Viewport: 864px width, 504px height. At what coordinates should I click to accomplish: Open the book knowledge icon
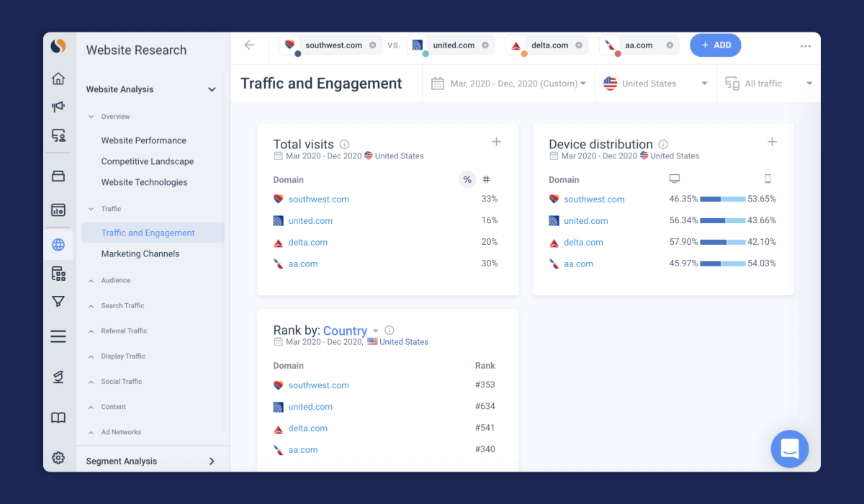click(58, 418)
